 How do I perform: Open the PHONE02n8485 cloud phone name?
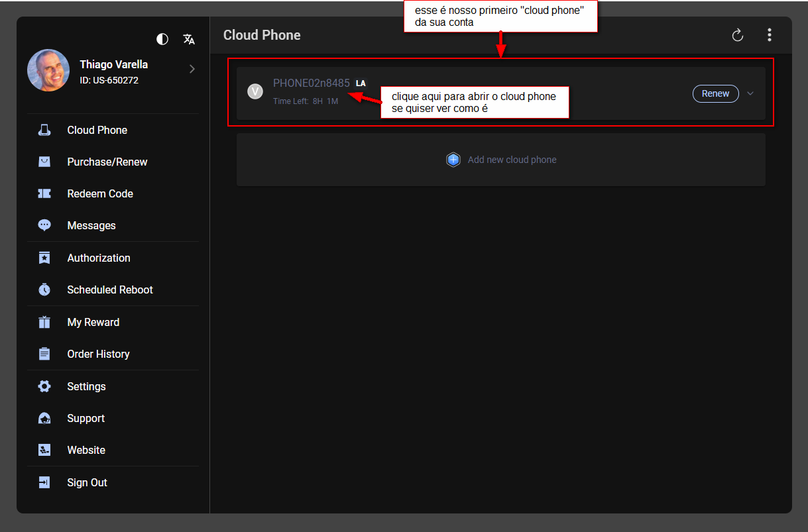[x=311, y=83]
